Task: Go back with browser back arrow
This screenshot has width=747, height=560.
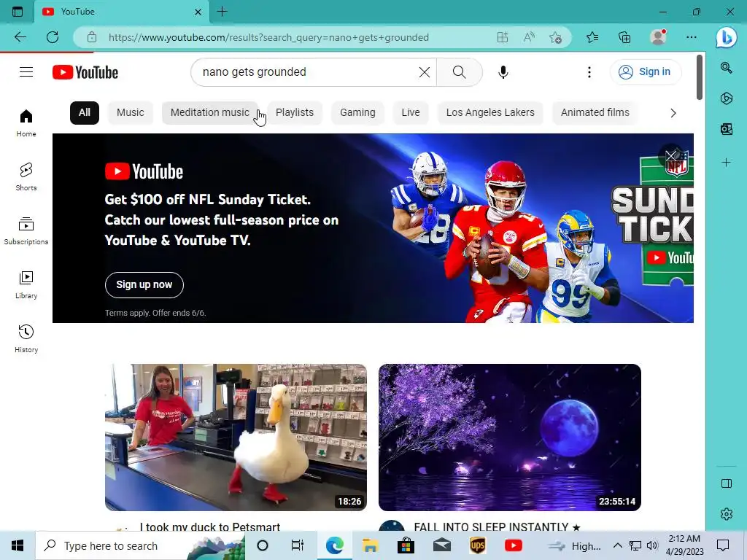Action: click(20, 37)
